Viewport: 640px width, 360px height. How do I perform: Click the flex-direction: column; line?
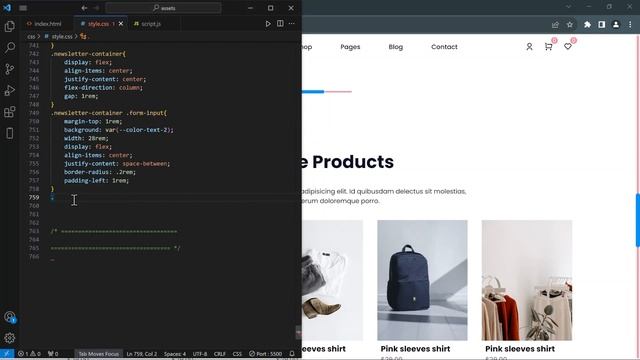pos(103,88)
